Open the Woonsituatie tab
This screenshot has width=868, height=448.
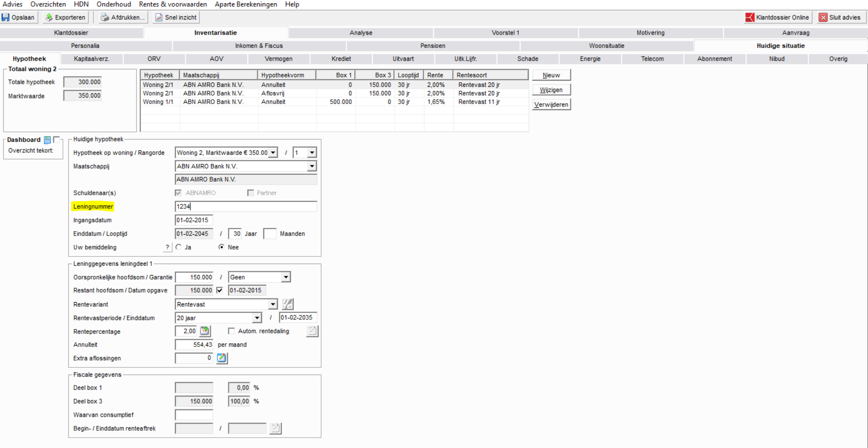(x=607, y=46)
